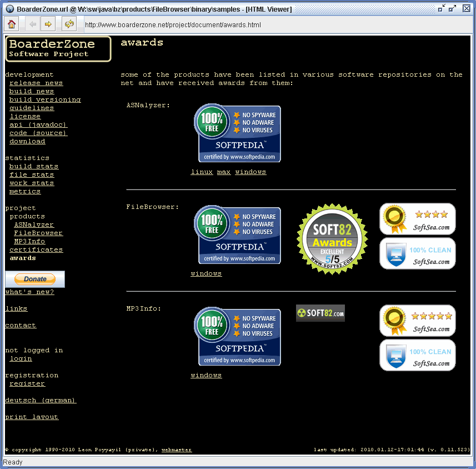Open the BoarderZone Software Project logo
The image size is (476, 469).
point(58,49)
